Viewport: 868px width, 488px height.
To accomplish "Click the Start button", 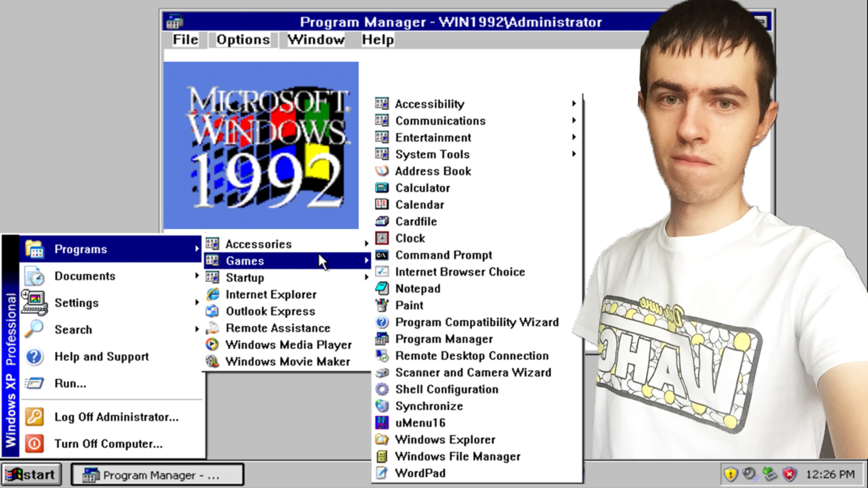I will (30, 474).
